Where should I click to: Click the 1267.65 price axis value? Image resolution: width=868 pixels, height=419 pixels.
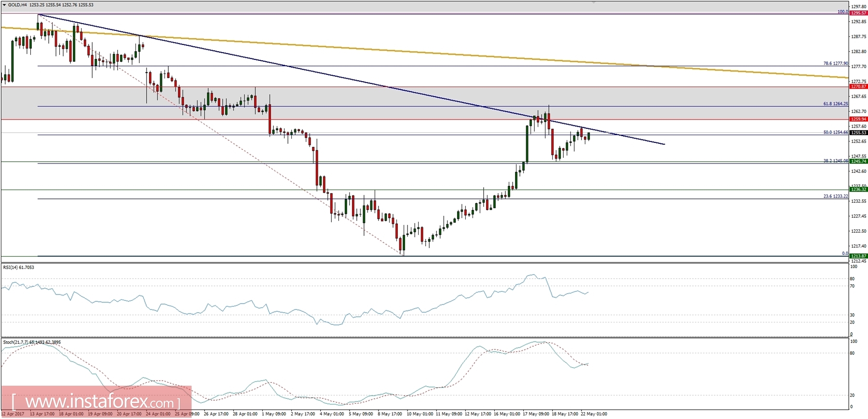click(x=859, y=96)
